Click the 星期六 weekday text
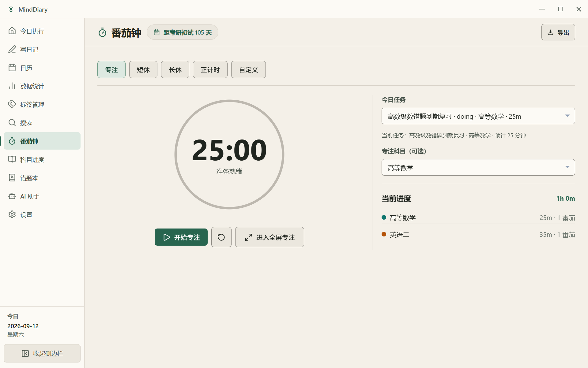The width and height of the screenshot is (588, 368). 16,335
